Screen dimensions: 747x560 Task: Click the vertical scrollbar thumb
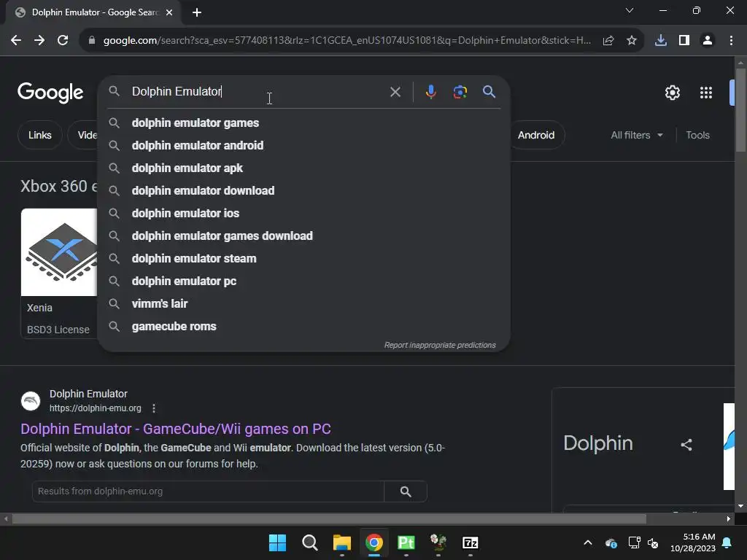coord(740,110)
